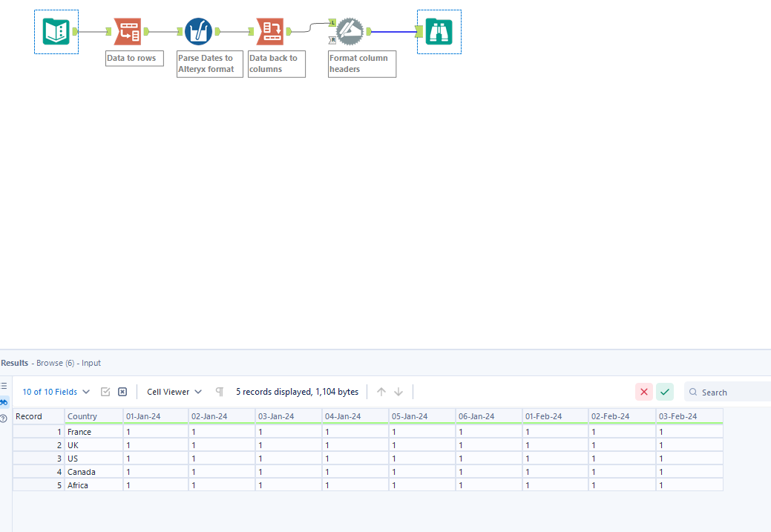Screen dimensions: 771x532
Task: Click the down arrow navigation button
Action: (x=398, y=391)
